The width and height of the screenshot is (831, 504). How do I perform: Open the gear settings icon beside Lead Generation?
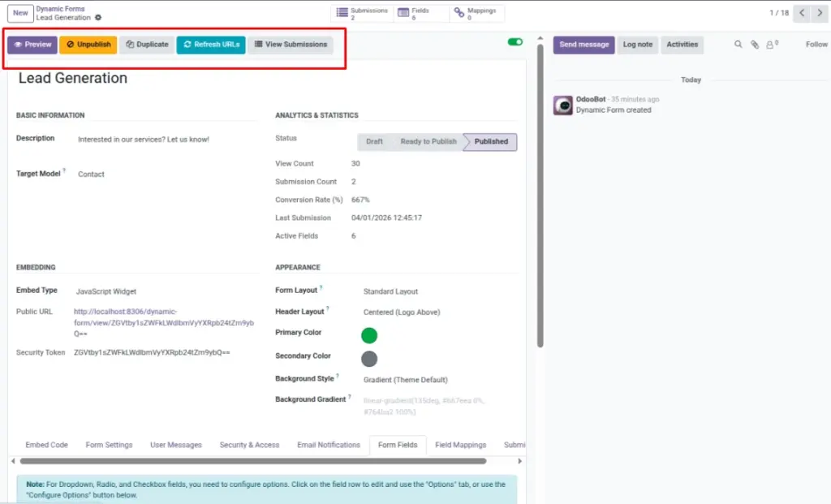coord(98,18)
